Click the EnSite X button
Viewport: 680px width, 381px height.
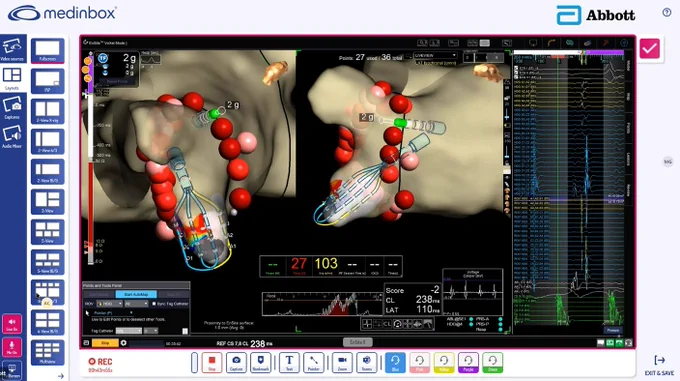coord(358,342)
